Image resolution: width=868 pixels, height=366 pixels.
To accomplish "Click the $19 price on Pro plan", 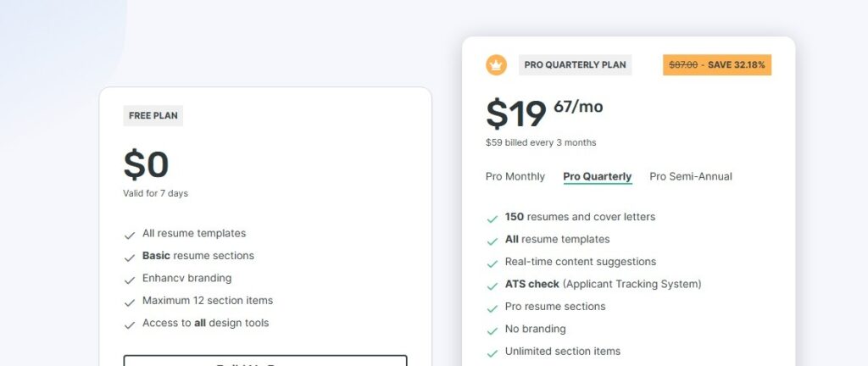I will pyautogui.click(x=516, y=114).
